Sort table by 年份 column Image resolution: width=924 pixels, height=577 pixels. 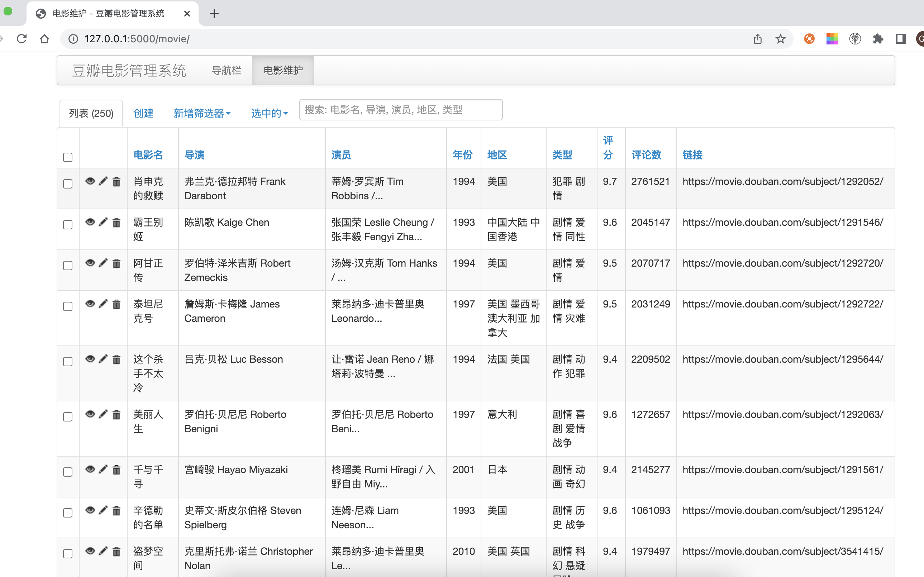(463, 155)
